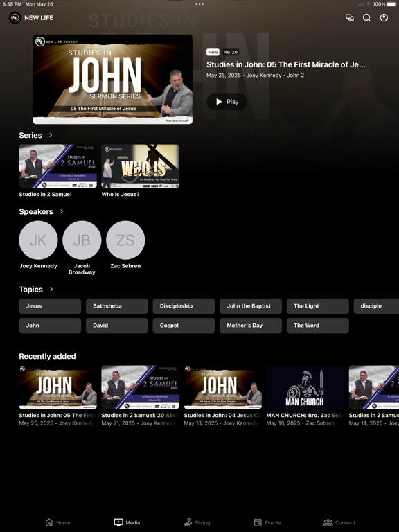This screenshot has height=532, width=399.
Task: Open the user profile icon
Action: (384, 17)
